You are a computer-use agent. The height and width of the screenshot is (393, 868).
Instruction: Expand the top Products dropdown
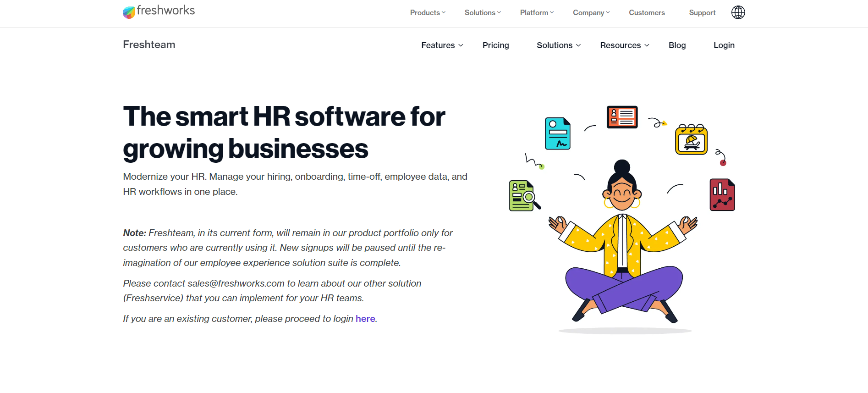[x=427, y=13]
